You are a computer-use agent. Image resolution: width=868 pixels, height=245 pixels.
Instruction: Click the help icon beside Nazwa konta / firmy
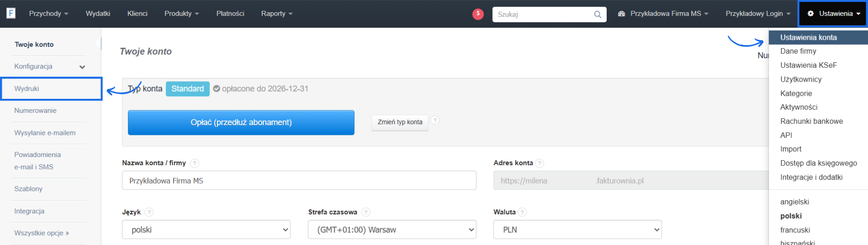click(194, 163)
